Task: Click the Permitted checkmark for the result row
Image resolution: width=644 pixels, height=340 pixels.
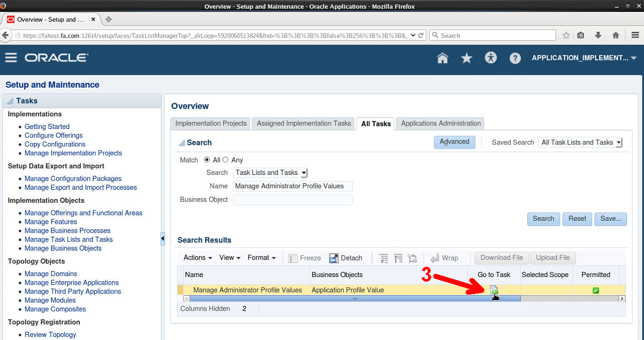Action: tap(595, 290)
